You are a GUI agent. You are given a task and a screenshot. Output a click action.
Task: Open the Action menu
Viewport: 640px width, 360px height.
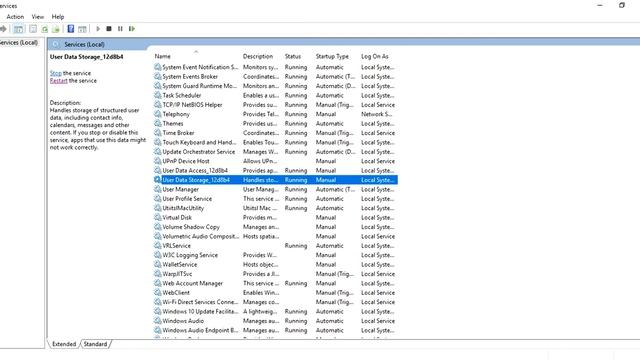tap(15, 17)
